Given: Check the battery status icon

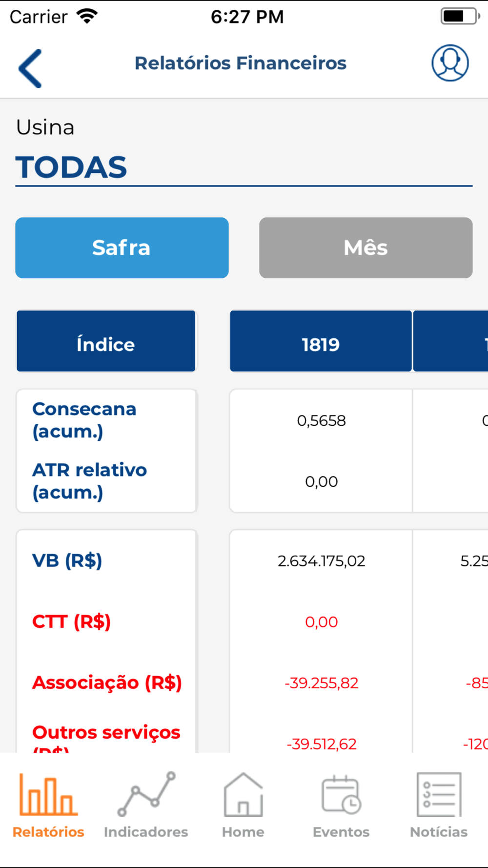Looking at the screenshot, I should click(460, 16).
